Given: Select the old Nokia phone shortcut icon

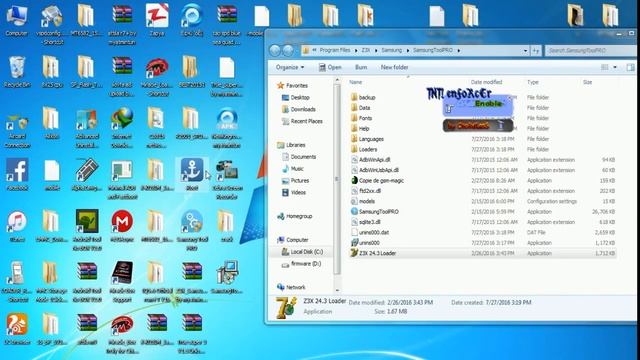Looking at the screenshot, I should [x=17, y=281].
